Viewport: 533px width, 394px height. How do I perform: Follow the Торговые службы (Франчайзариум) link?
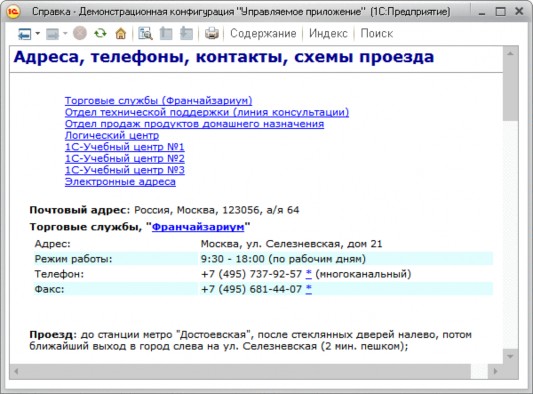point(158,101)
